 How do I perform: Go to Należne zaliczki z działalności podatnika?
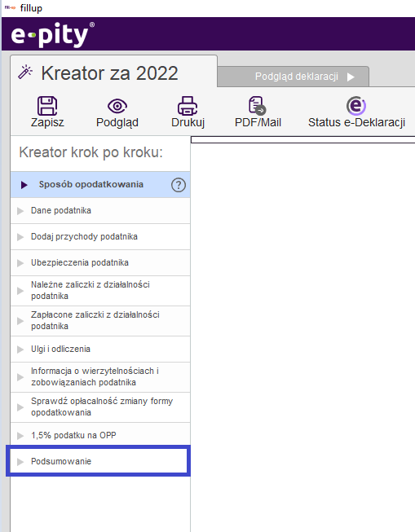coord(100,291)
